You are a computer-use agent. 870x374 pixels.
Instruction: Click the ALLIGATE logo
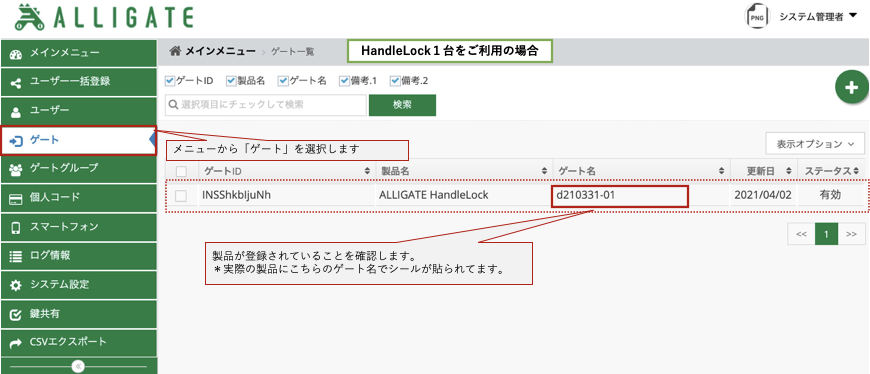coord(104,17)
